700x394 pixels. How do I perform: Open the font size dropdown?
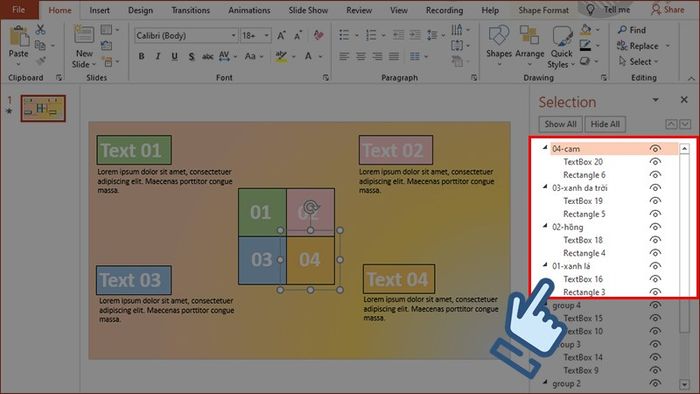pyautogui.click(x=267, y=35)
